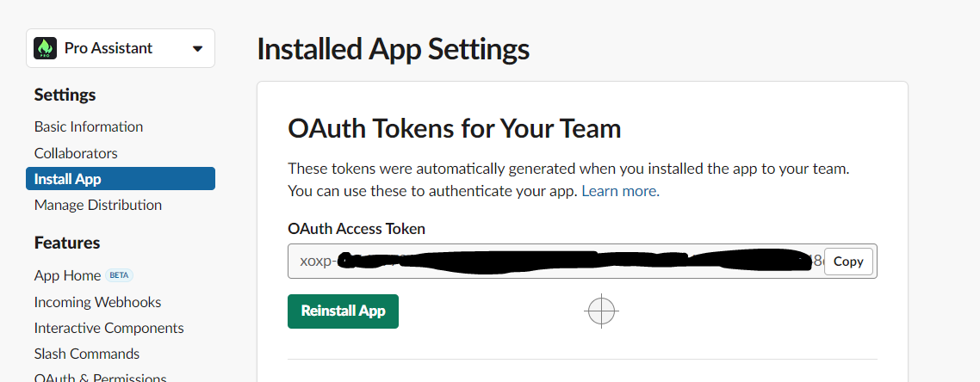Click the Features section header
The image size is (980, 382).
point(67,243)
